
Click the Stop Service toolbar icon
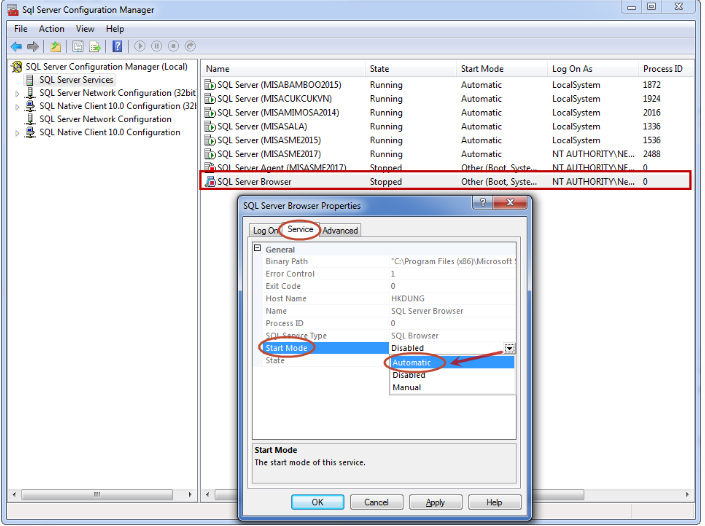174,46
